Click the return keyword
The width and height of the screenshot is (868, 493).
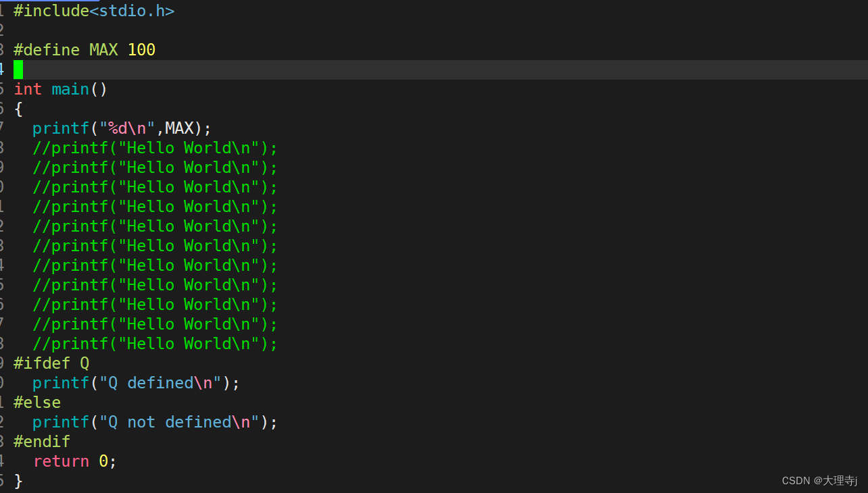pyautogui.click(x=61, y=461)
